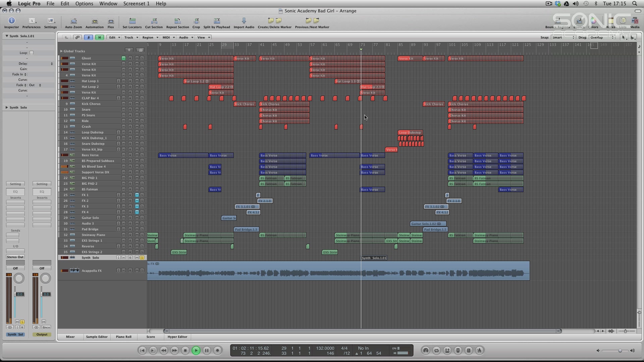Click the EQ area of Synth Sol strip
Image resolution: width=644 pixels, height=362 pixels.
[x=15, y=192]
